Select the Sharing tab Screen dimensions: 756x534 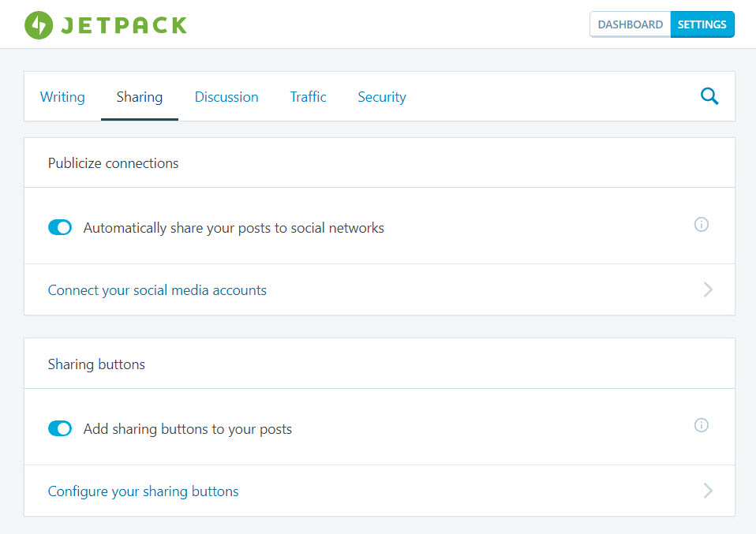tap(140, 97)
